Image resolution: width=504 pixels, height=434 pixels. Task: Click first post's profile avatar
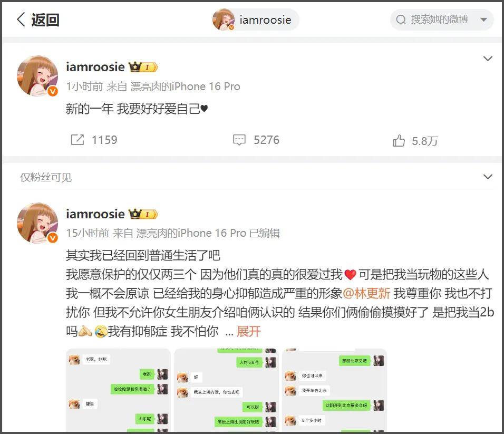[37, 76]
